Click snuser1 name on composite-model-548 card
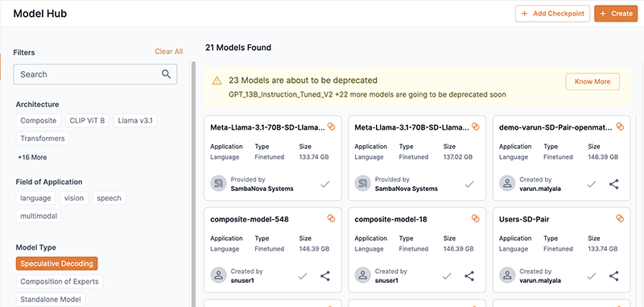 (x=242, y=280)
